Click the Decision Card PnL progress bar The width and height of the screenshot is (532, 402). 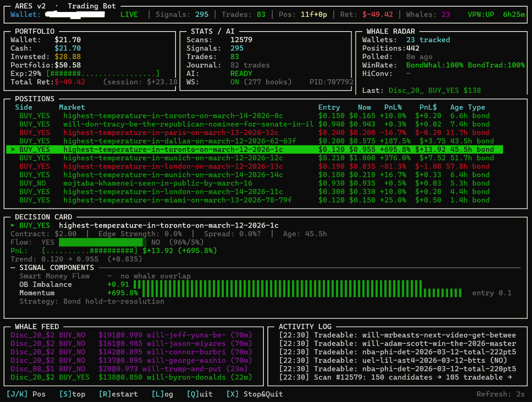90,251
